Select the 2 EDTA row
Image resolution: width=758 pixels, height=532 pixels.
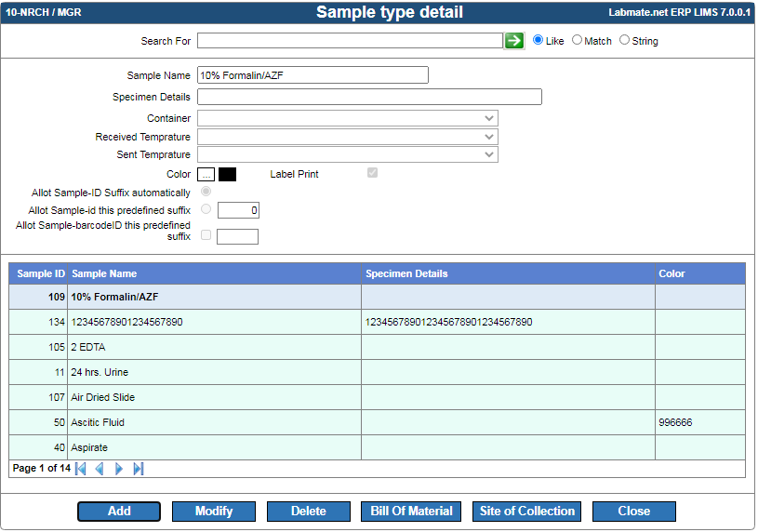point(377,348)
